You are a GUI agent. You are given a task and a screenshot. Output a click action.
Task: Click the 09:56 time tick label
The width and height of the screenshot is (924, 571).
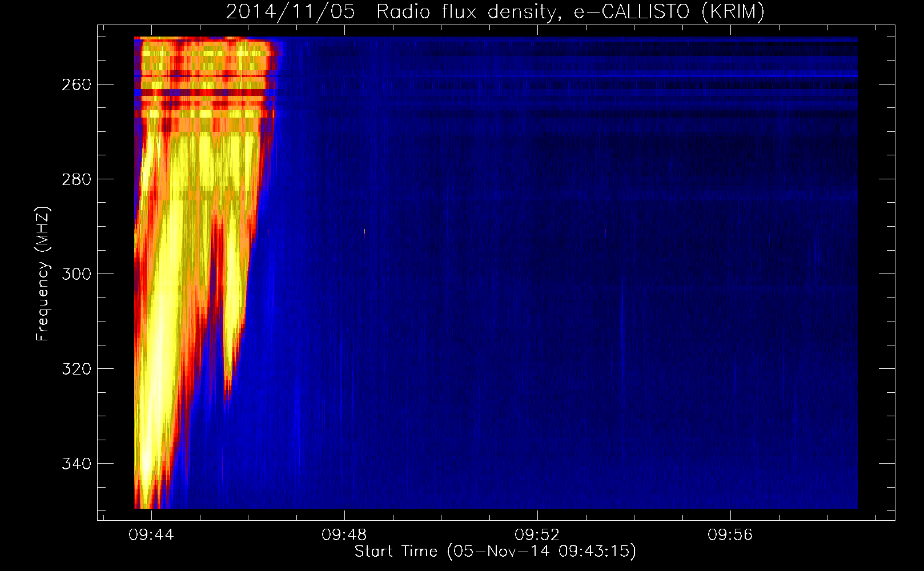coord(730,535)
